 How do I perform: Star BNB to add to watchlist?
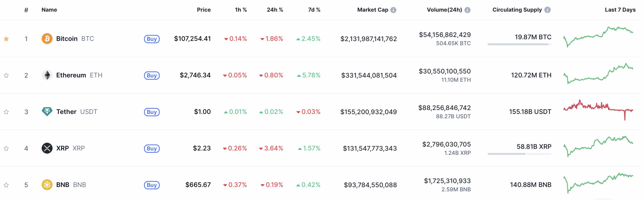(6, 185)
